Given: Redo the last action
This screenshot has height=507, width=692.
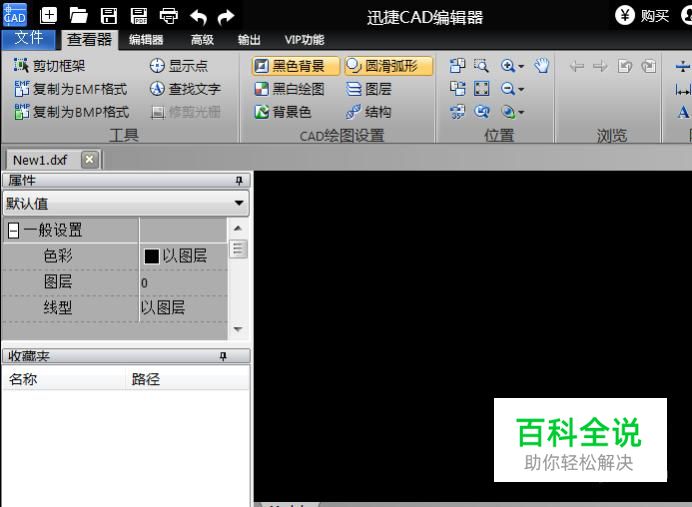Looking at the screenshot, I should coord(226,17).
